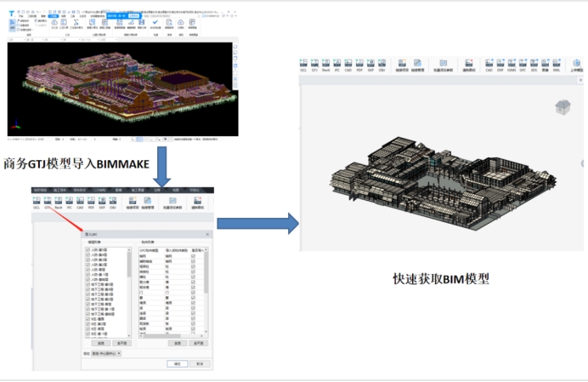Click the house view cube in BIM viewport
The width and height of the screenshot is (588, 382).
coord(563,107)
